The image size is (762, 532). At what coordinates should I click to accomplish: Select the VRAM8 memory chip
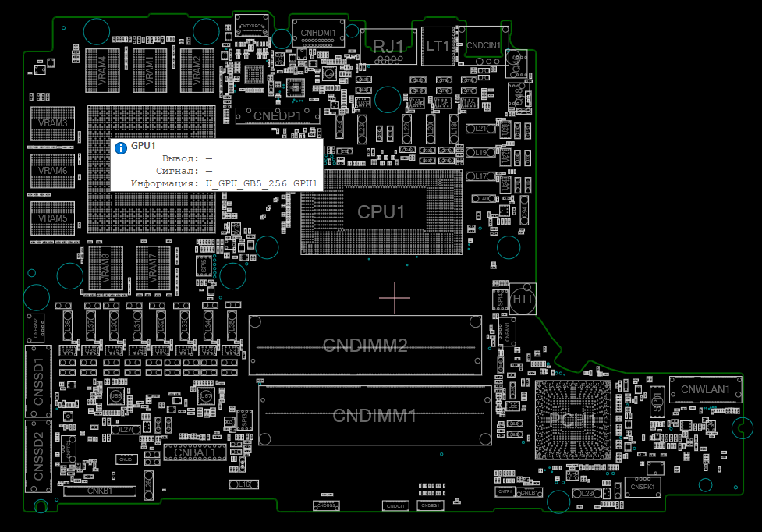105,268
